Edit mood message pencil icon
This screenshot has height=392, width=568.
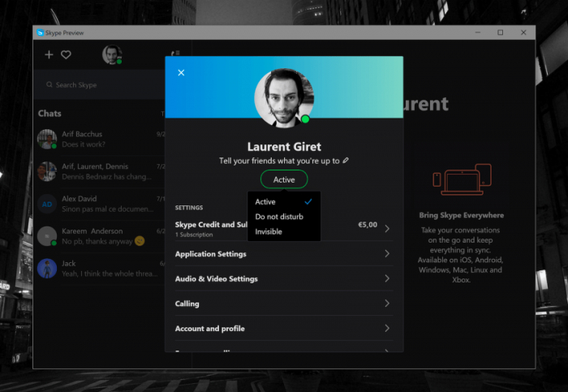coord(346,160)
